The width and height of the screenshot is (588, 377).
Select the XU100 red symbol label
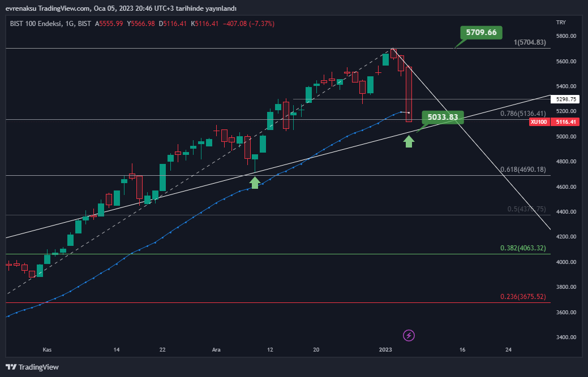539,122
